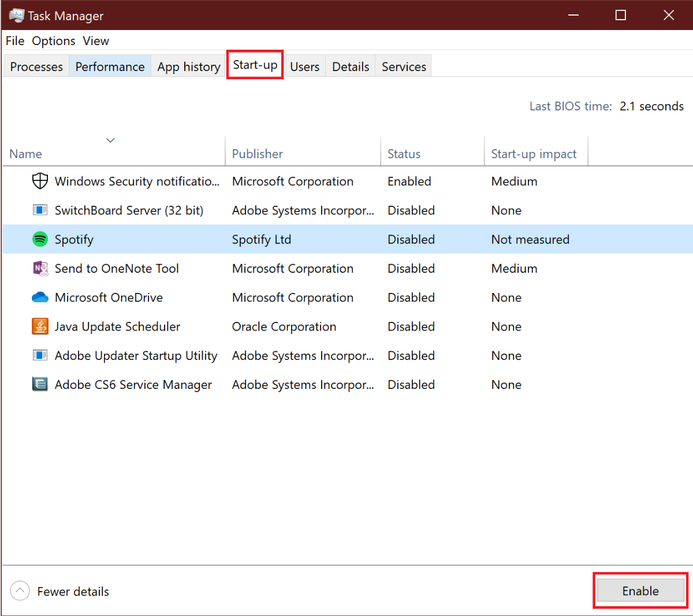Click the green Spotify icon
This screenshot has height=616, width=693.
pos(40,239)
